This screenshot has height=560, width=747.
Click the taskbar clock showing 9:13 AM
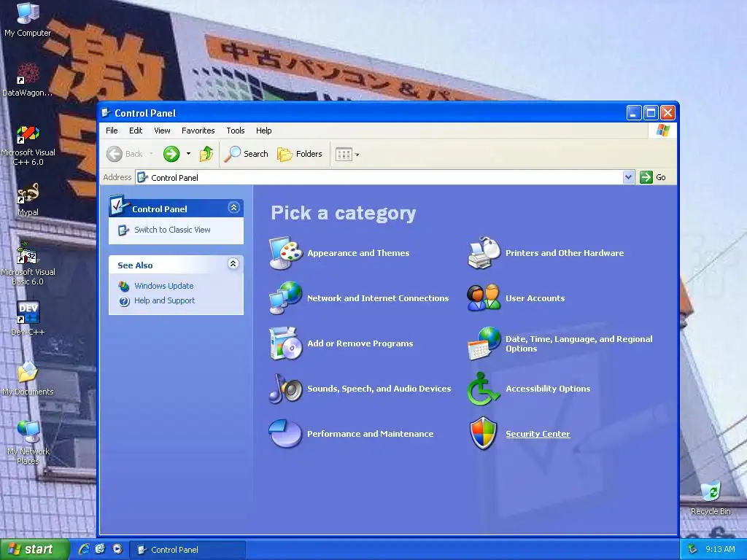720,549
